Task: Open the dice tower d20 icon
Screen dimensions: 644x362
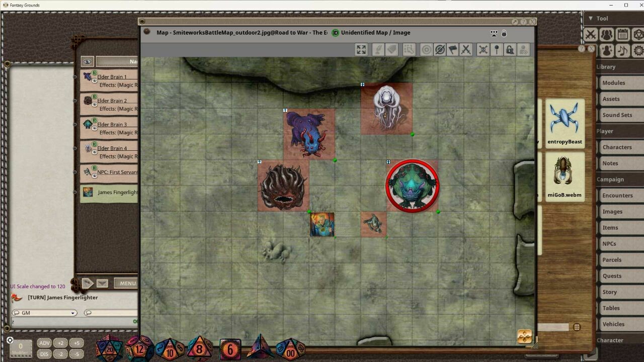Action: tap(638, 34)
